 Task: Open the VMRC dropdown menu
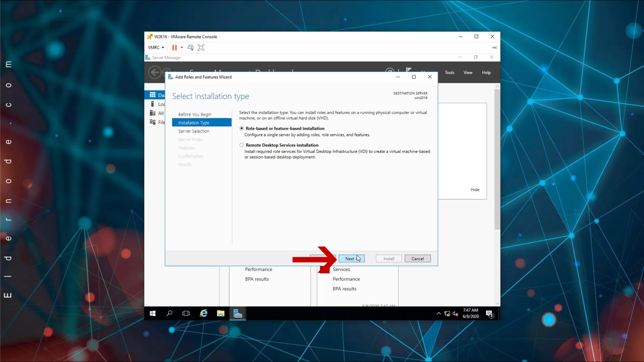coord(156,48)
